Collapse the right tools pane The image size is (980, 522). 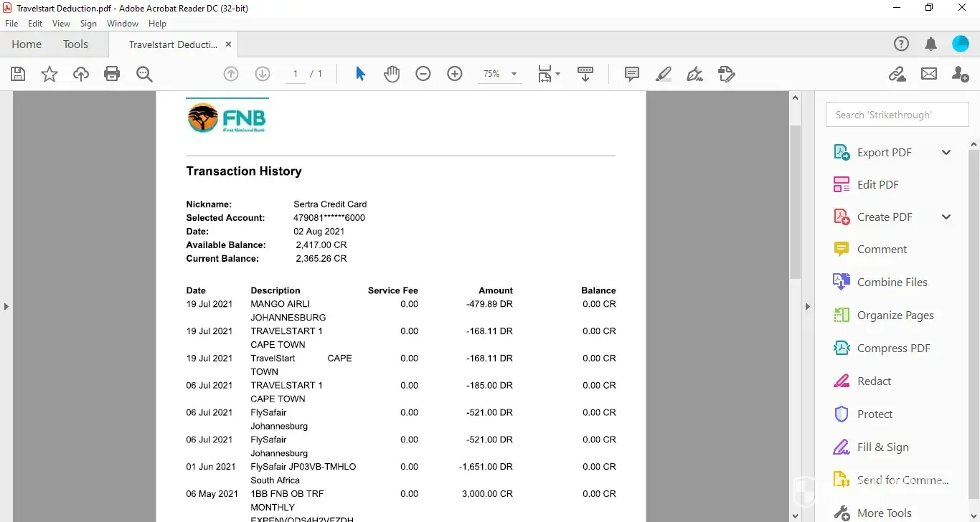tap(807, 307)
